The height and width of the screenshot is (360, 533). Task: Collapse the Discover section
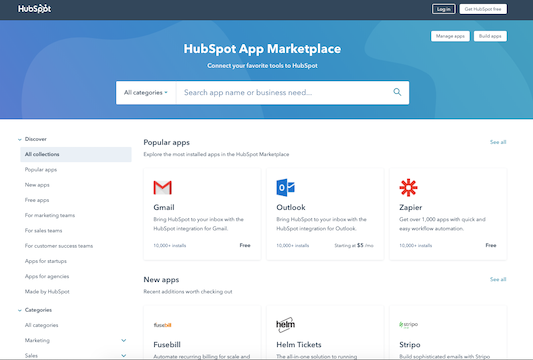(x=20, y=139)
